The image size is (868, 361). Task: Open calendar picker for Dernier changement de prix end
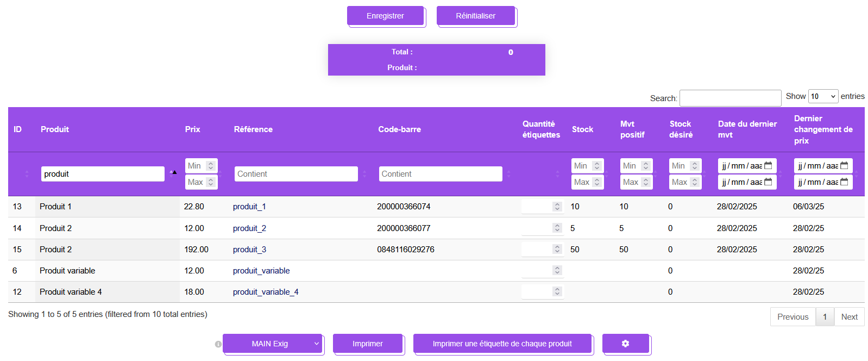coord(844,182)
